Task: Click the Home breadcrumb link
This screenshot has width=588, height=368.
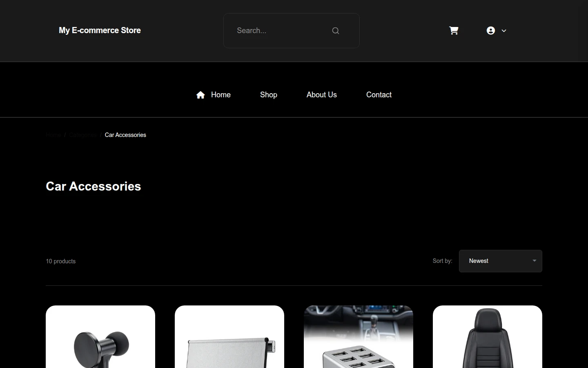Action: [x=53, y=135]
